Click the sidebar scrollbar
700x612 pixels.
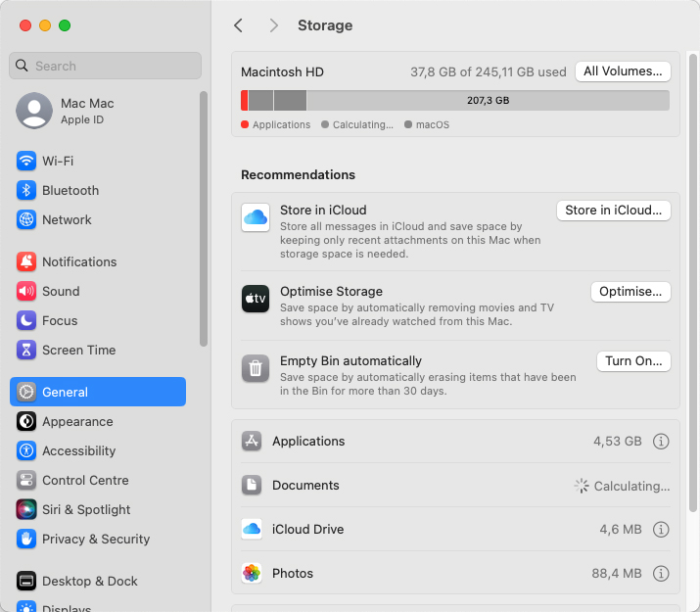[x=204, y=218]
